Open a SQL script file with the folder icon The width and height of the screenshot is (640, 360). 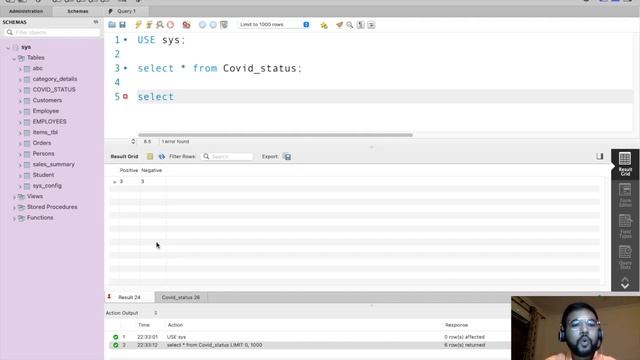tap(112, 25)
